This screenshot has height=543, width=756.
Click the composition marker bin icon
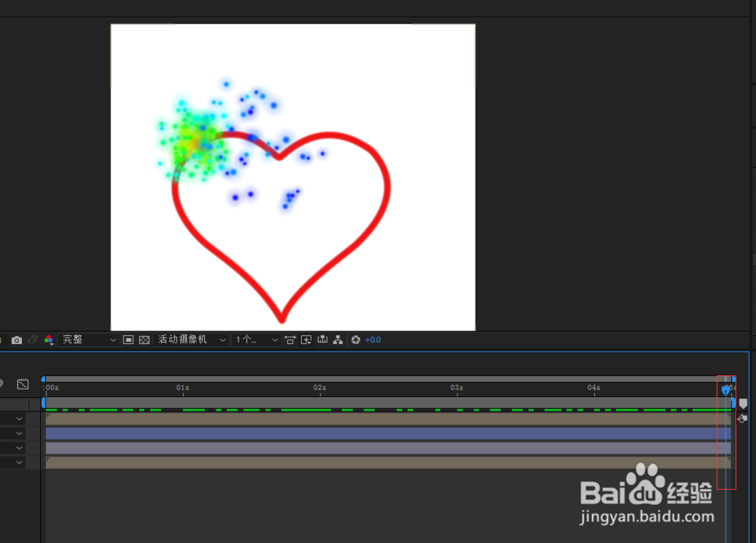click(x=743, y=403)
